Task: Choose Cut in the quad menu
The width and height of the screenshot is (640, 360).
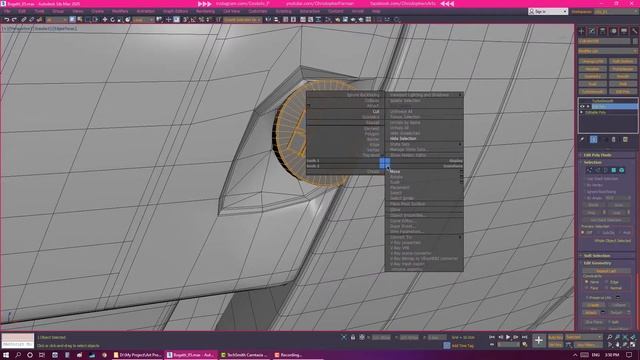Action: pos(376,111)
